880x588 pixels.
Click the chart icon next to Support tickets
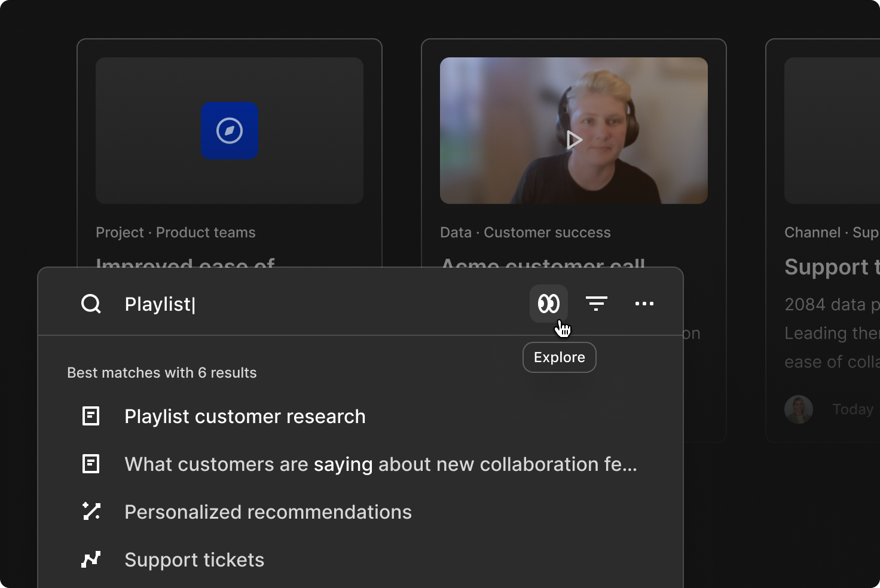click(90, 559)
